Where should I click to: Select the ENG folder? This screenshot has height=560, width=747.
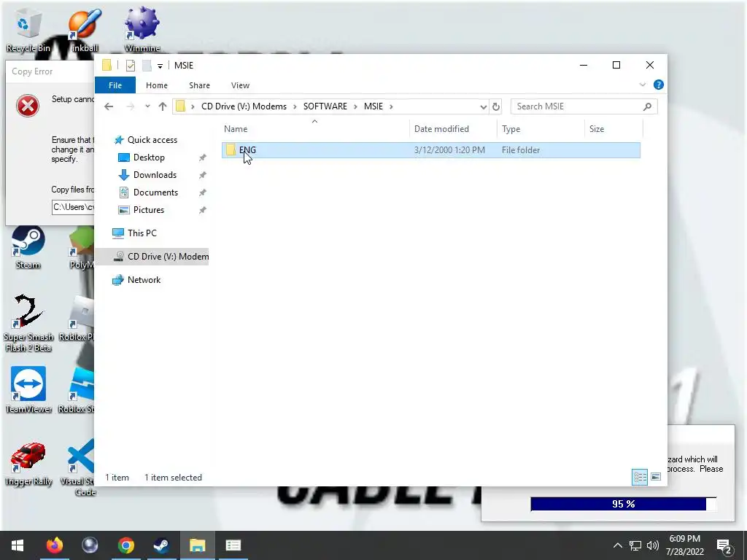(430, 150)
